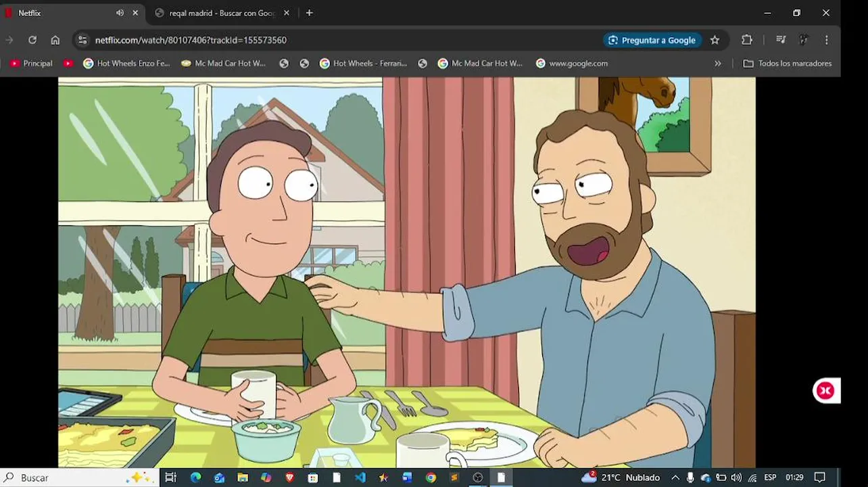The image size is (868, 487).
Task: Click the red floating recorder button
Action: [825, 390]
